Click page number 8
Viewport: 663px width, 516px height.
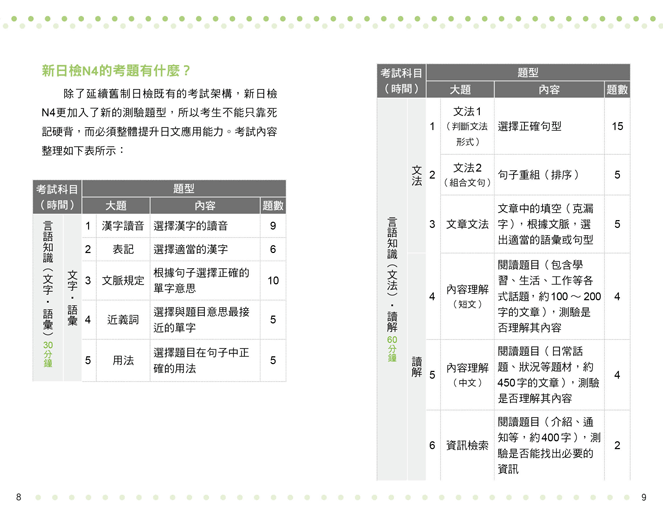click(18, 497)
